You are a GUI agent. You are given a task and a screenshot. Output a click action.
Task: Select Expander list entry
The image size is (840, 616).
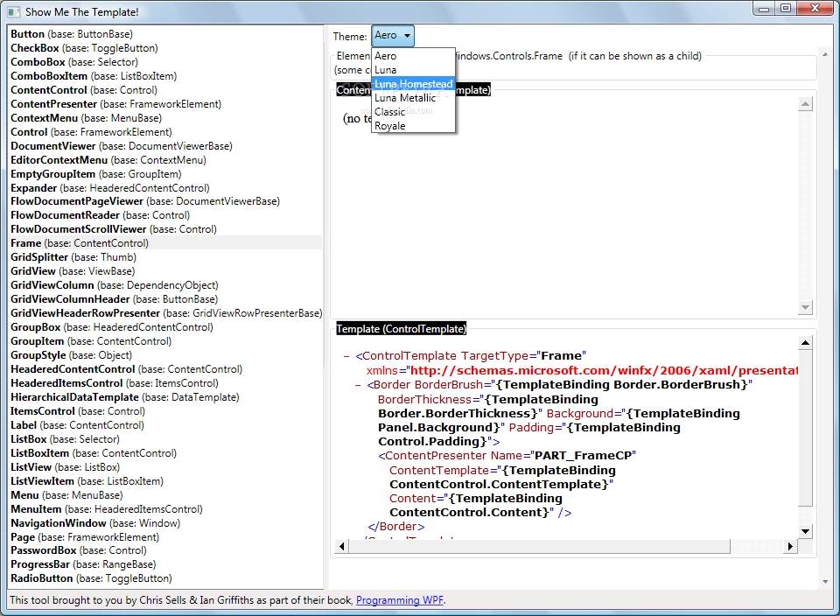pyautogui.click(x=166, y=187)
